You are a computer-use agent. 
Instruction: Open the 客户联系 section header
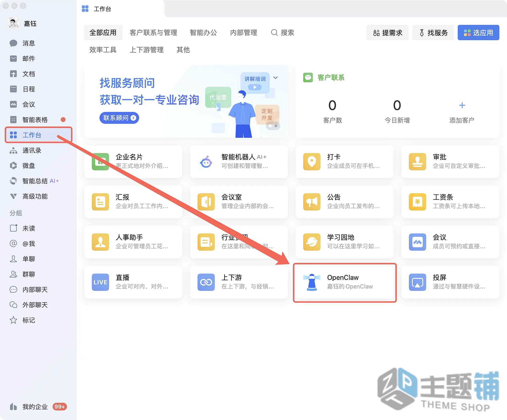point(324,77)
